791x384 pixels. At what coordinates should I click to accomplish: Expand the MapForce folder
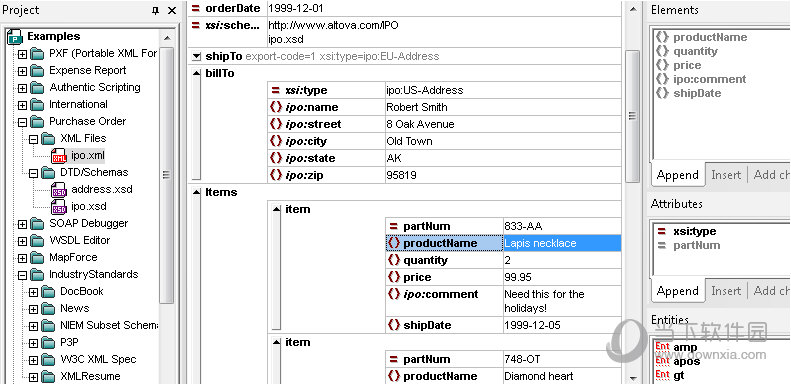coord(22,259)
